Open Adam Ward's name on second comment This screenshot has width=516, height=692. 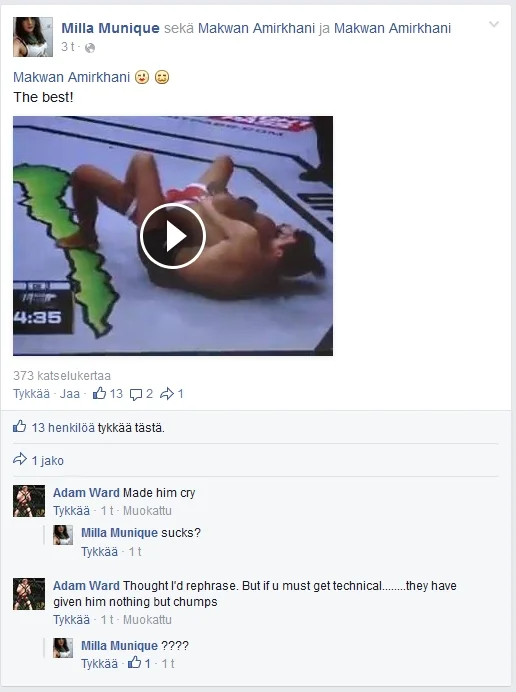point(86,586)
